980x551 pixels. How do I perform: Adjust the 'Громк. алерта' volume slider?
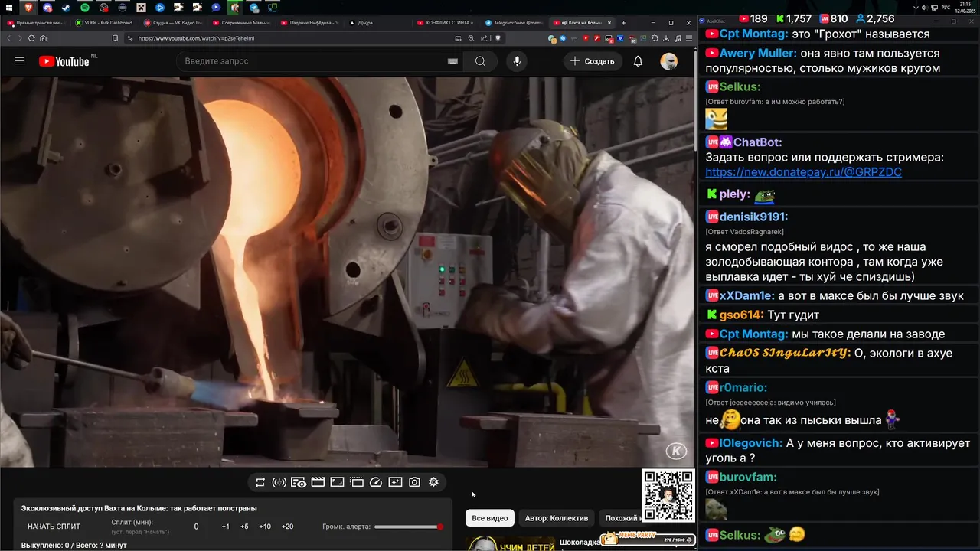pyautogui.click(x=408, y=527)
